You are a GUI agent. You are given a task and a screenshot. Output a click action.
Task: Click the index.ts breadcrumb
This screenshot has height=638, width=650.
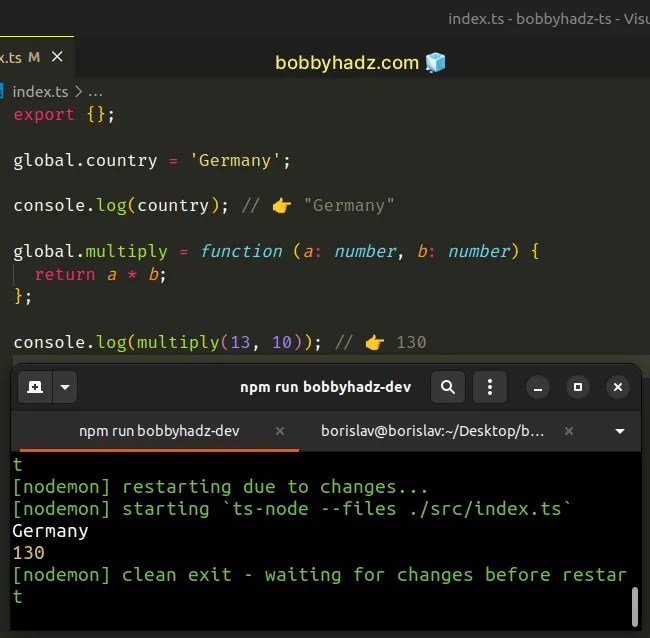(x=40, y=92)
